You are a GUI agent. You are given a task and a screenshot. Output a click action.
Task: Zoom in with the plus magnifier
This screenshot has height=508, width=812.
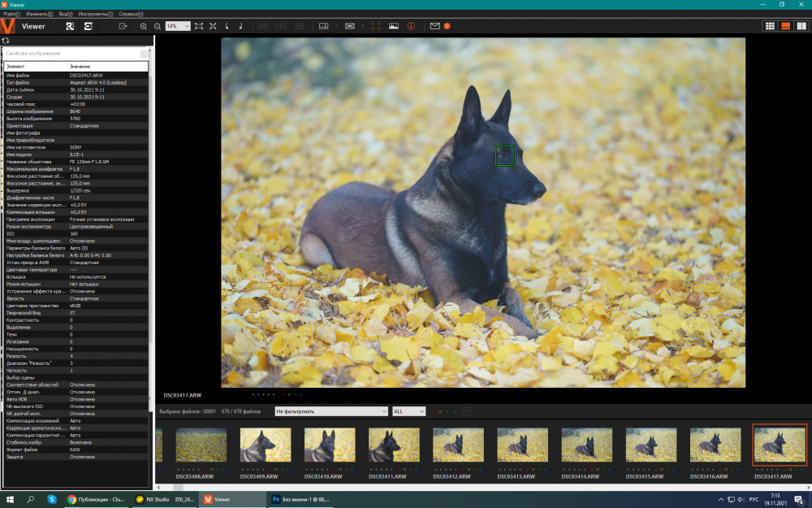tap(144, 27)
